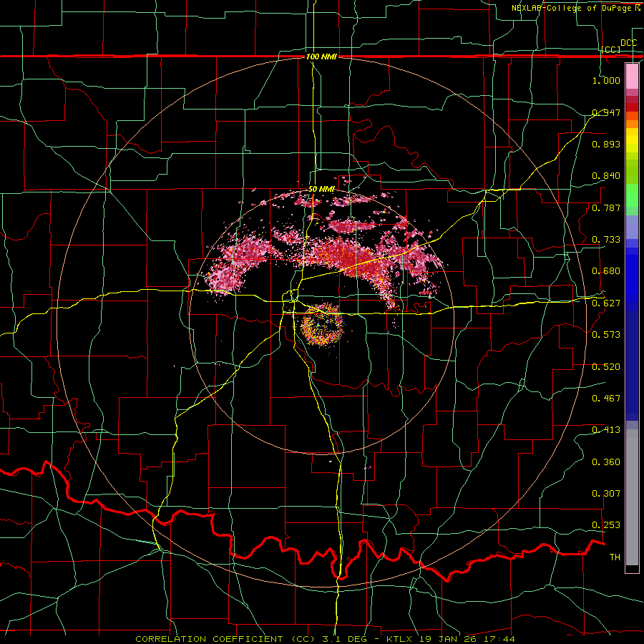Click the [CC] product label

(611, 49)
